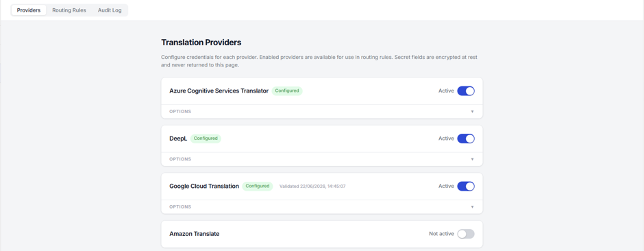Screen dimensions: 644x251
Task: Expand the DeepL Options chevron
Action: pyautogui.click(x=472, y=159)
